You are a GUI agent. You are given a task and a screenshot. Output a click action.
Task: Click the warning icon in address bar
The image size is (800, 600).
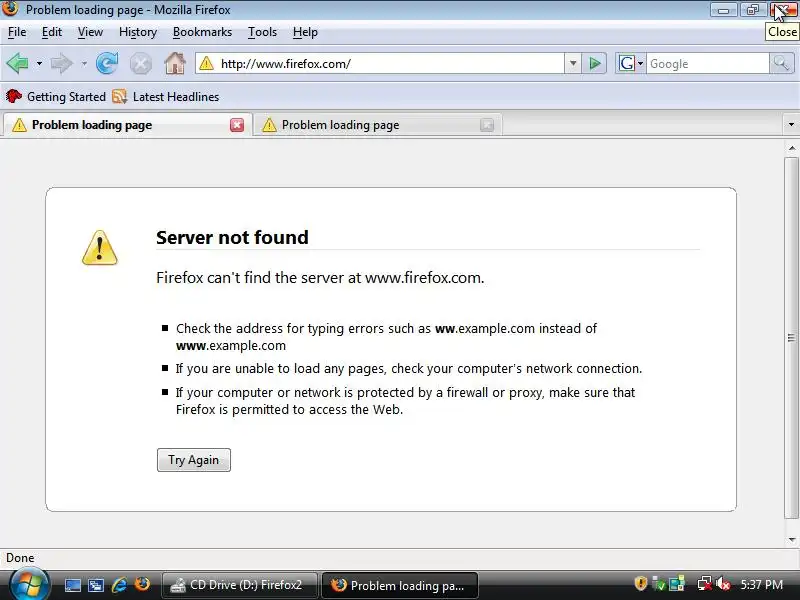[x=206, y=63]
